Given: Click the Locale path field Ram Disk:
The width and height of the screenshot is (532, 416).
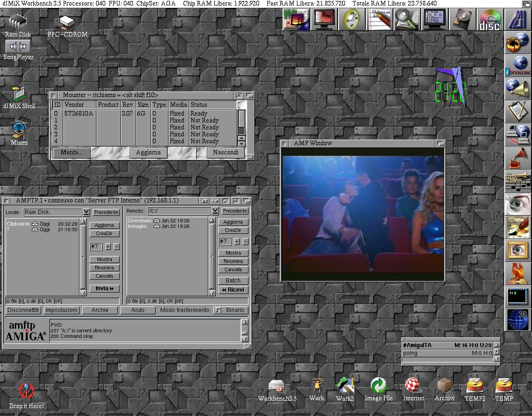Looking at the screenshot, I should (x=53, y=212).
